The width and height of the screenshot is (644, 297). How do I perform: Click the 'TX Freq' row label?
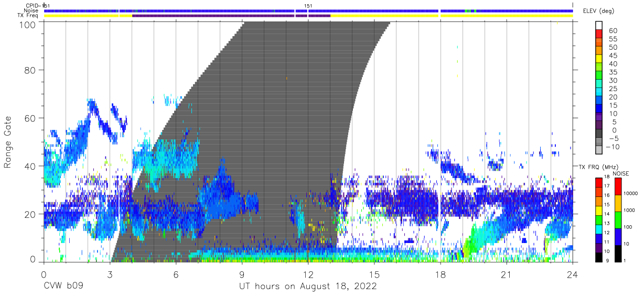click(x=28, y=15)
